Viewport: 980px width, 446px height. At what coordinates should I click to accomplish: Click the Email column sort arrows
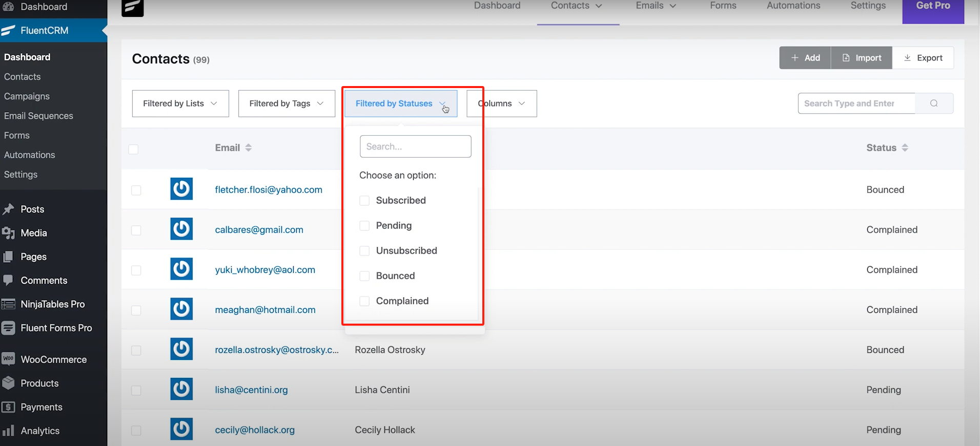coord(249,148)
